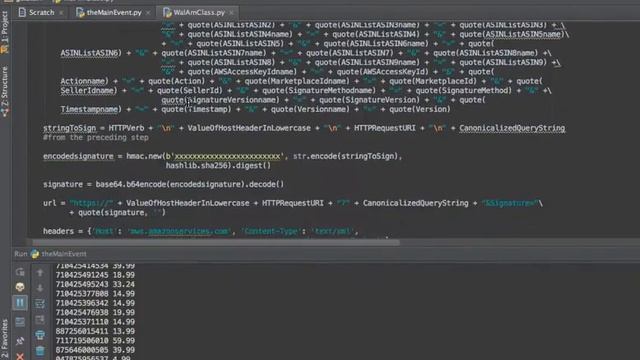Click the Run panel title label

(20, 254)
